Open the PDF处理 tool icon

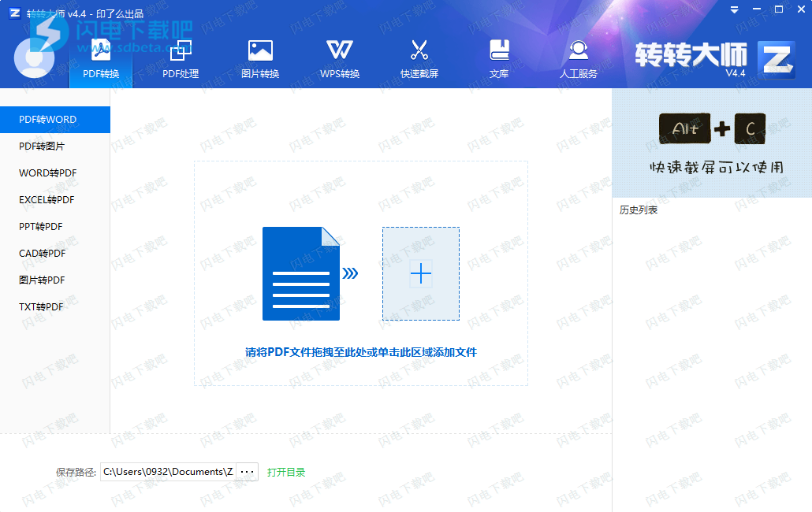coord(181,58)
